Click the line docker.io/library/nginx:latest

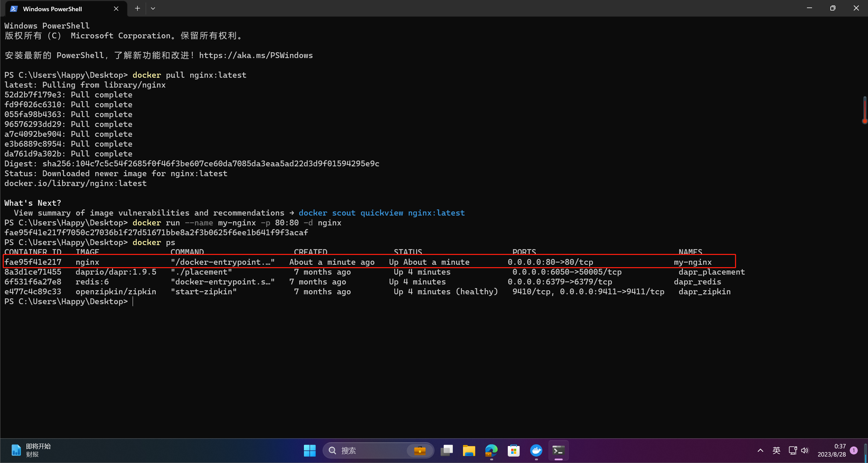click(76, 183)
